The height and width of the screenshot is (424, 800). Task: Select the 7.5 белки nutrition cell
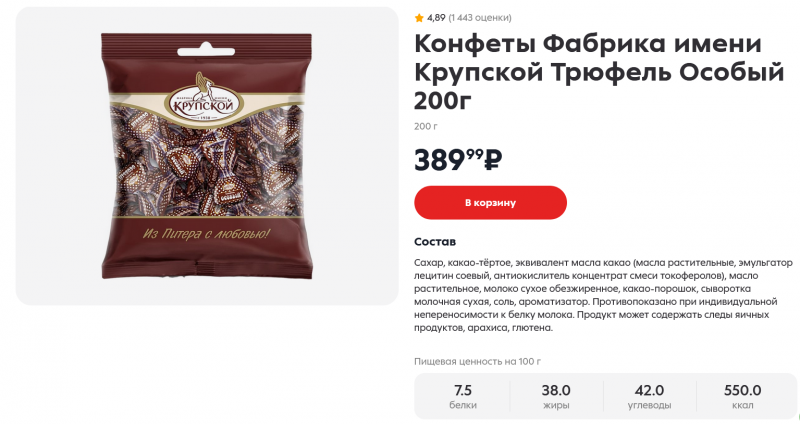(x=463, y=396)
